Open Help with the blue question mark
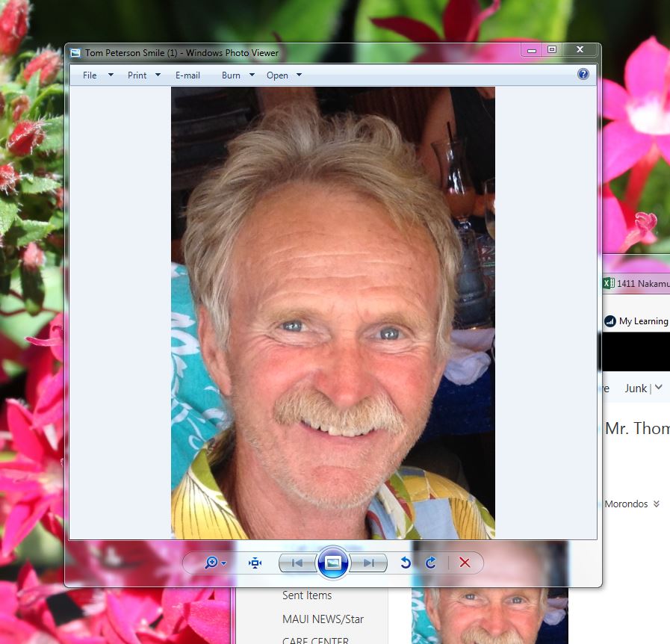The width and height of the screenshot is (670, 644). coord(583,74)
